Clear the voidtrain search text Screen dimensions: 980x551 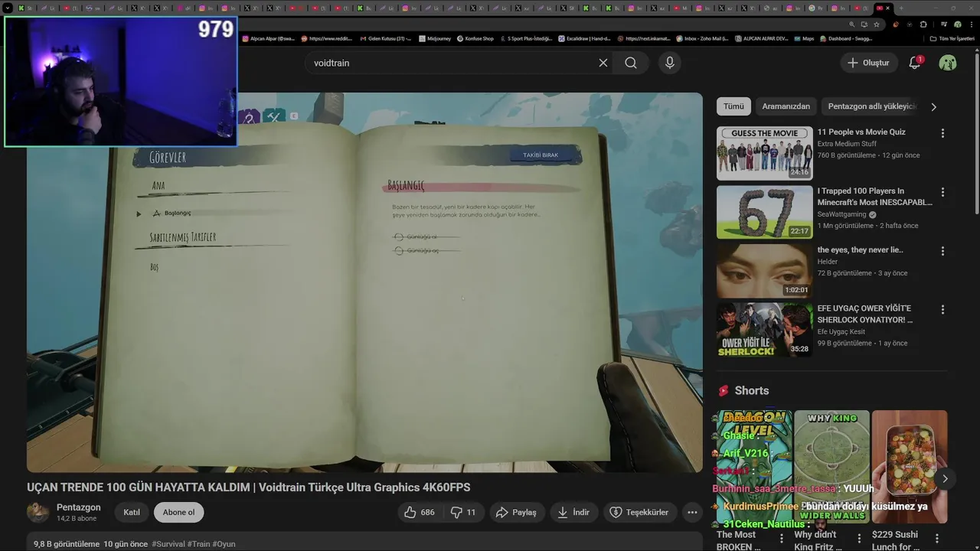point(603,63)
